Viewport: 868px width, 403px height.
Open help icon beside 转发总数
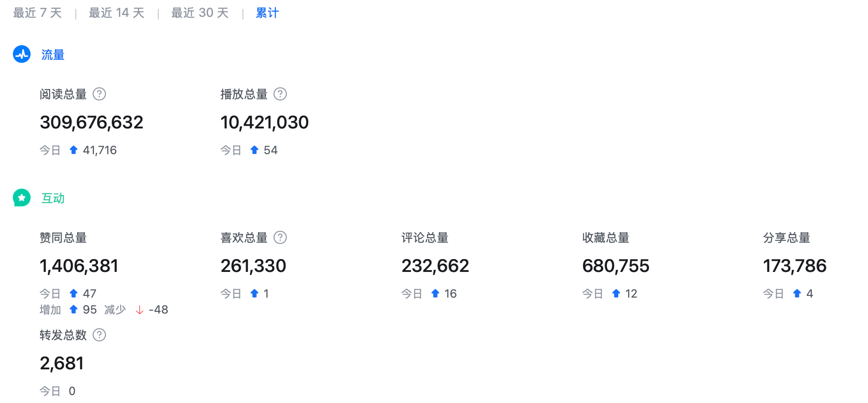point(99,335)
